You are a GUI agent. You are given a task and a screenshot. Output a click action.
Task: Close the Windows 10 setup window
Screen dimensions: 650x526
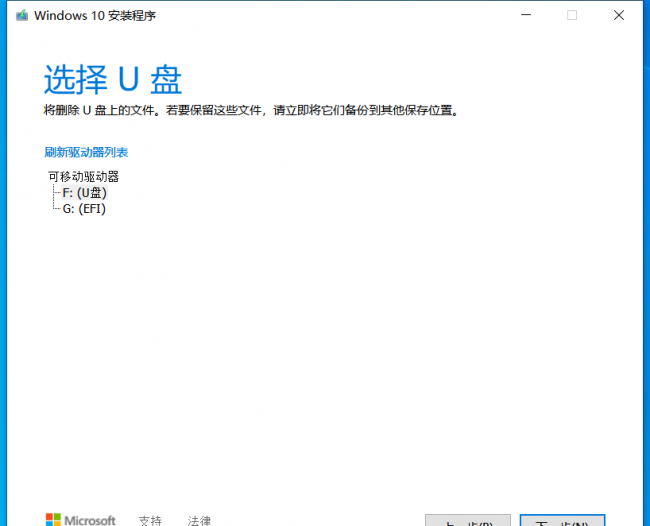(x=619, y=15)
